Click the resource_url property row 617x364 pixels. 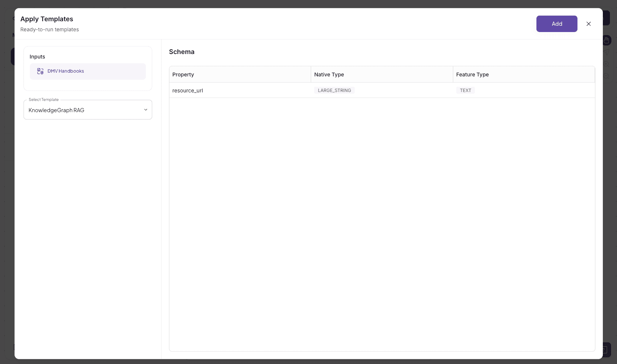click(x=188, y=90)
